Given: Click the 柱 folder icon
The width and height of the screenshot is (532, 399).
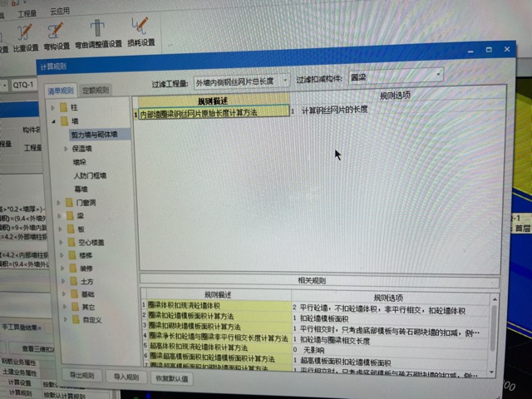Looking at the screenshot, I should tap(63, 107).
